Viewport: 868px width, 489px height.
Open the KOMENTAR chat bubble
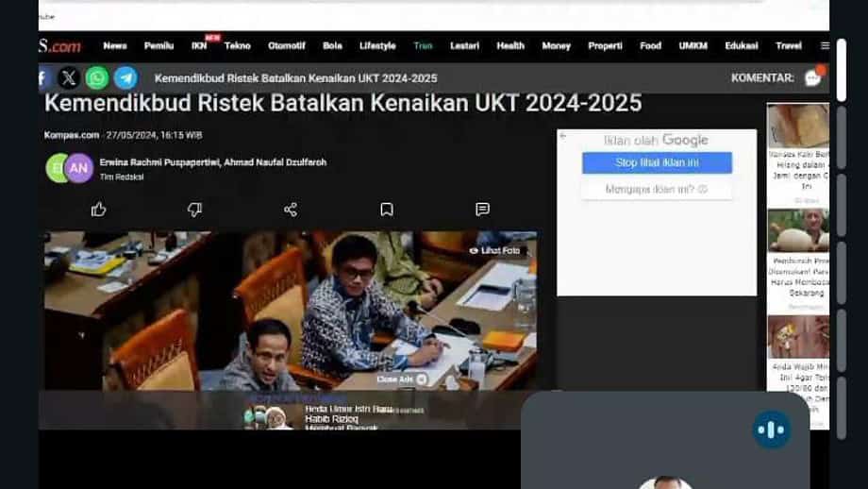[x=812, y=77]
